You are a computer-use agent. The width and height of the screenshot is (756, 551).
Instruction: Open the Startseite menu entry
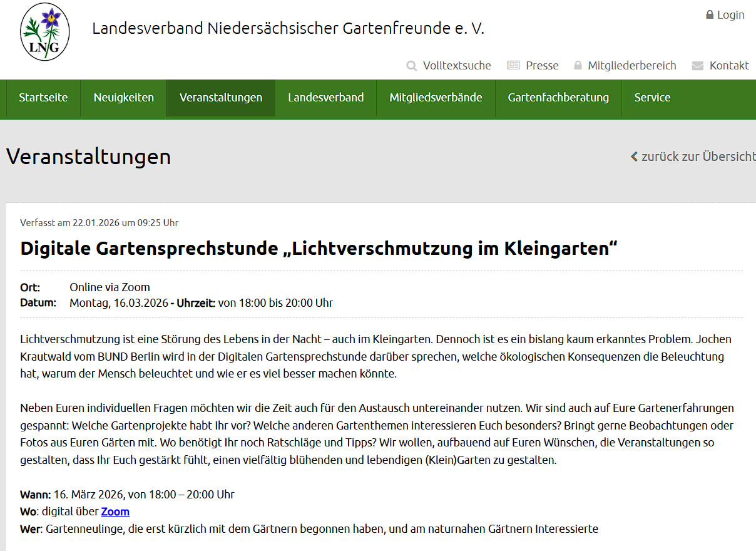click(x=43, y=98)
